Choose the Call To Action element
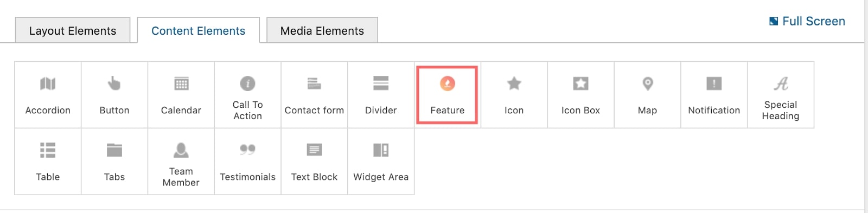 point(248,95)
